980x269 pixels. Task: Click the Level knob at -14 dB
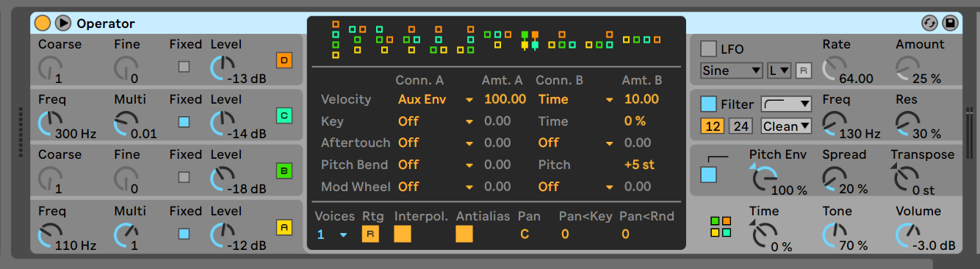pyautogui.click(x=223, y=123)
